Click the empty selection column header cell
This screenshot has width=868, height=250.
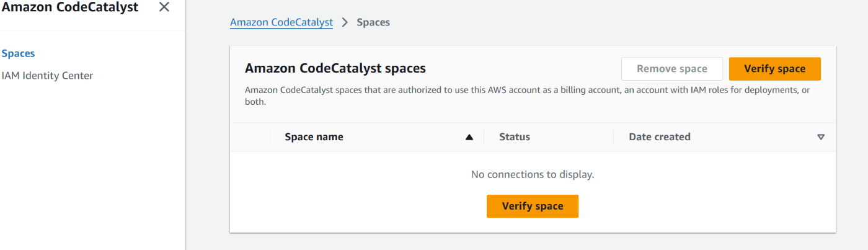click(x=250, y=137)
